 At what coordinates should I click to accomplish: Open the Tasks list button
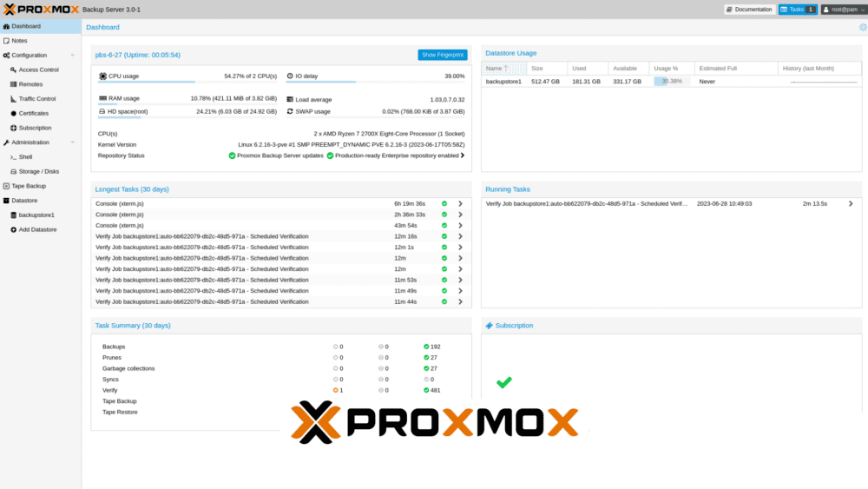tap(797, 10)
